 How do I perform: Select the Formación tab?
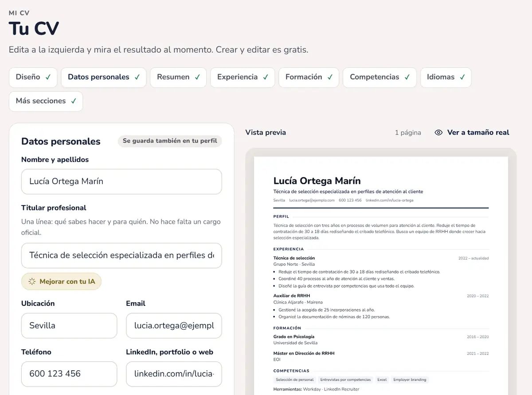309,77
